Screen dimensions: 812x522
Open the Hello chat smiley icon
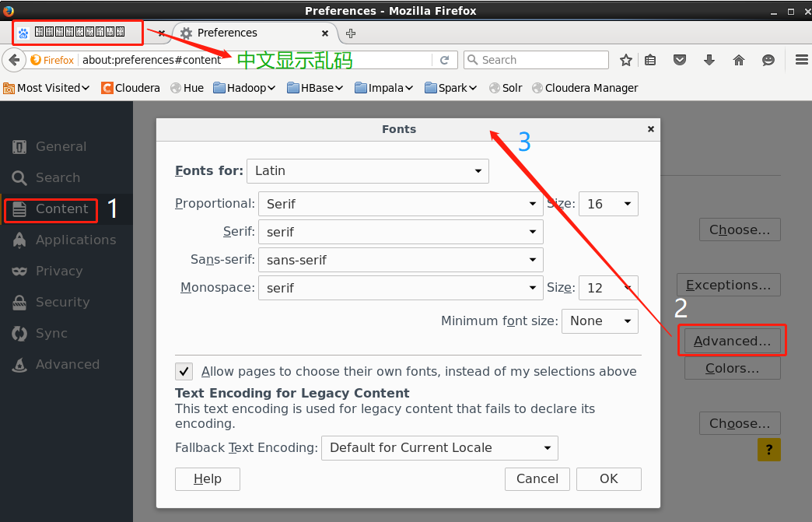pyautogui.click(x=768, y=60)
